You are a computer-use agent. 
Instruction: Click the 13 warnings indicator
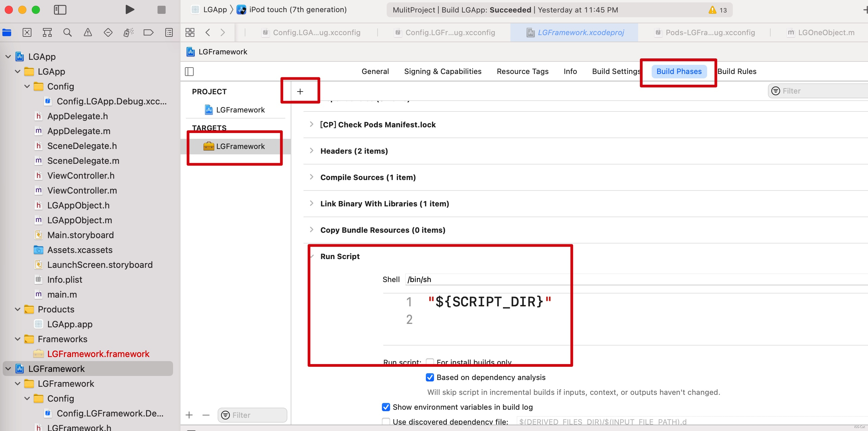pos(718,10)
